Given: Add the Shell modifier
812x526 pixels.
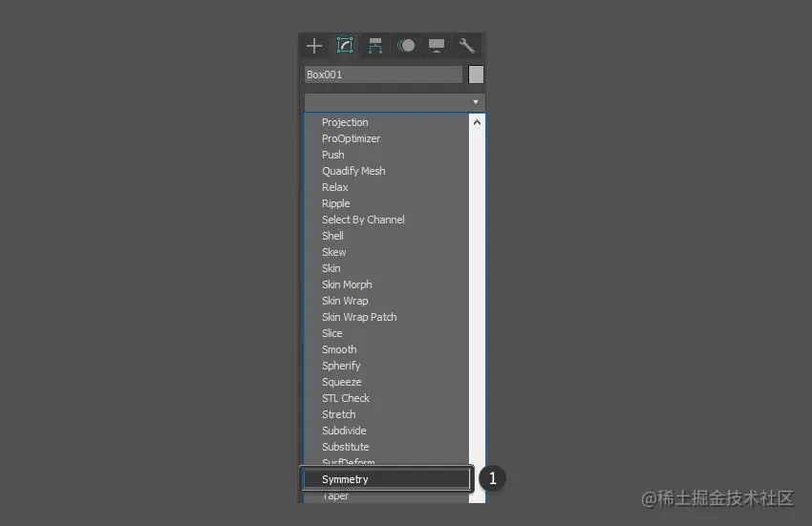Looking at the screenshot, I should tap(332, 236).
